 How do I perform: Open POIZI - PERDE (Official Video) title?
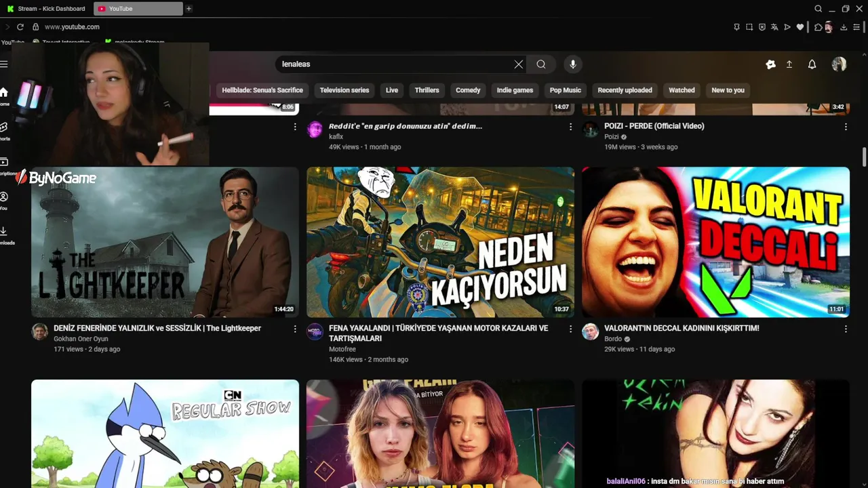click(654, 126)
